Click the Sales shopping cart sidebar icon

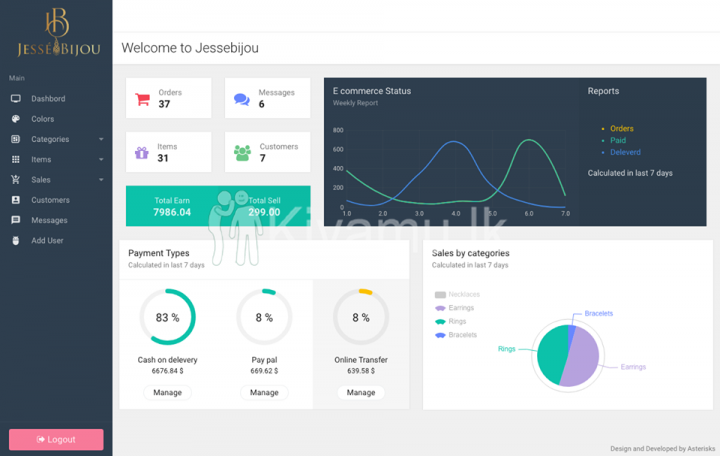click(16, 180)
